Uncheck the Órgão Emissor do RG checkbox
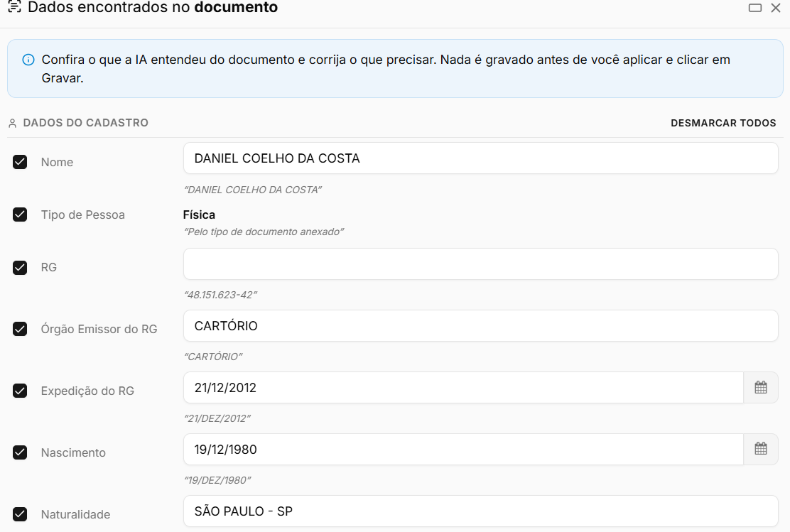This screenshot has width=790, height=532. tap(20, 329)
